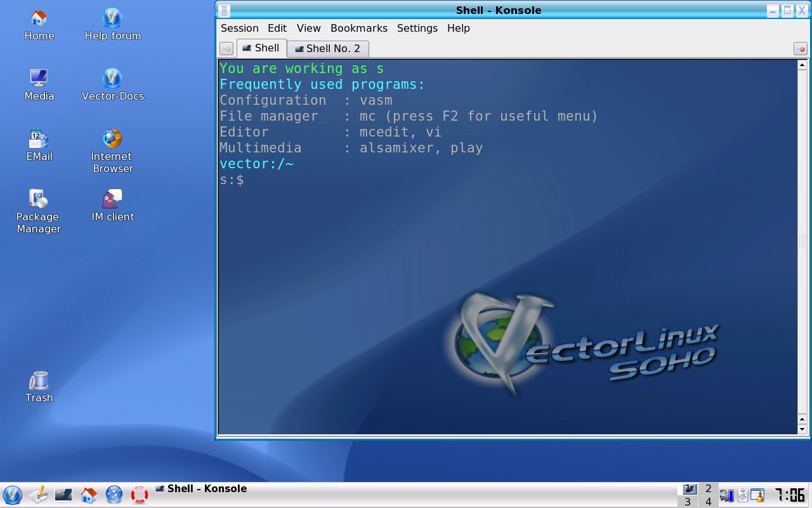812x508 pixels.
Task: Open the Media desktop icon
Action: pyautogui.click(x=39, y=86)
